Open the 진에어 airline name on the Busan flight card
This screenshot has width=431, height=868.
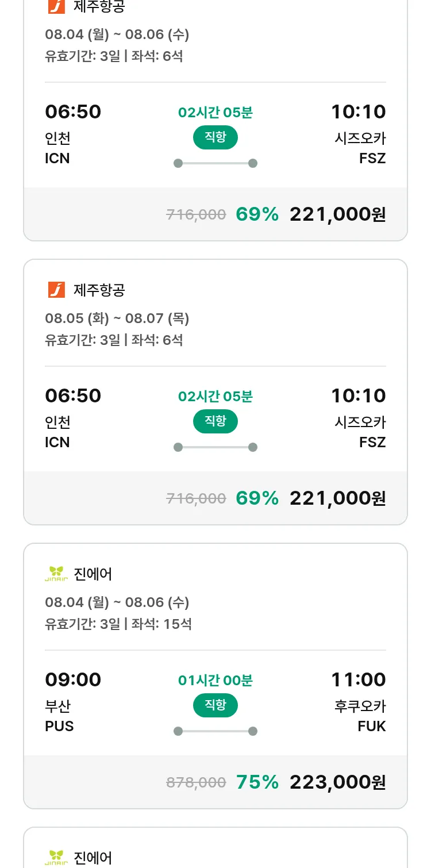(x=93, y=574)
